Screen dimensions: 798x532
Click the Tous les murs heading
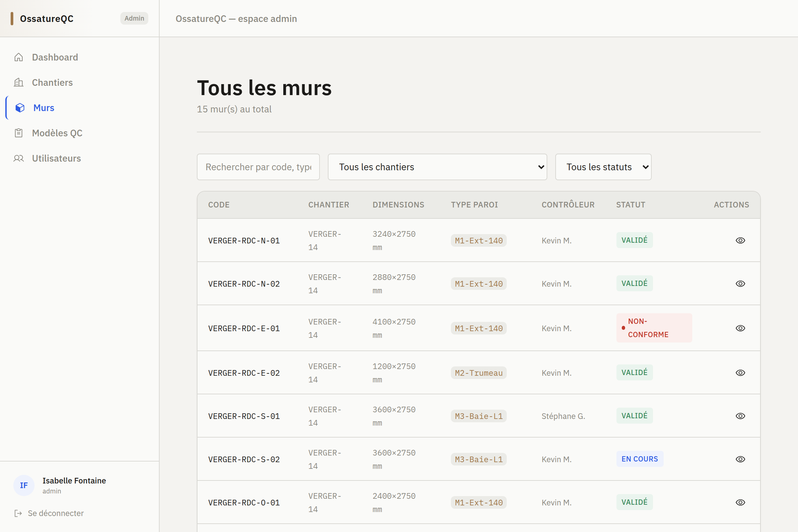coord(264,88)
